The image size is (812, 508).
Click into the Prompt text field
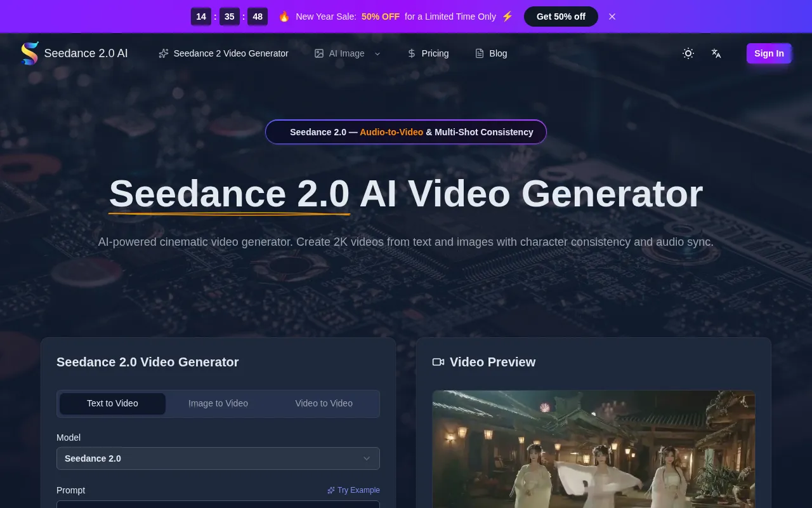pos(218,504)
